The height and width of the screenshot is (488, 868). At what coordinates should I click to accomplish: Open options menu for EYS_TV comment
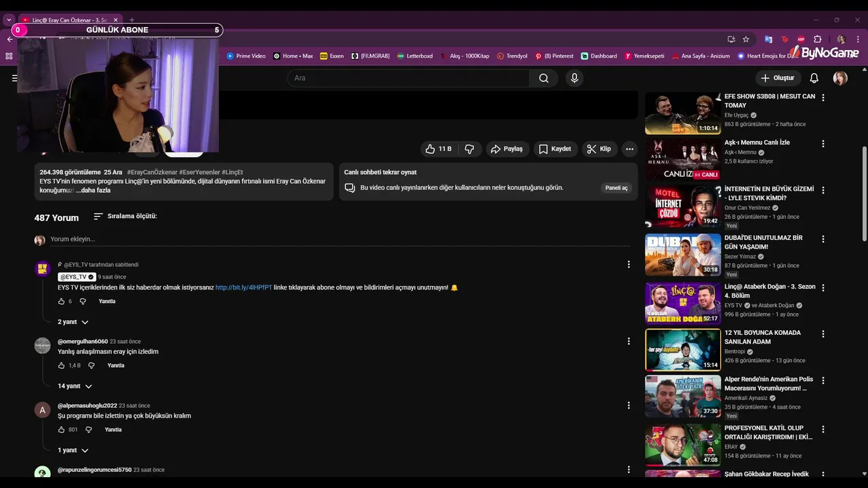click(x=629, y=264)
